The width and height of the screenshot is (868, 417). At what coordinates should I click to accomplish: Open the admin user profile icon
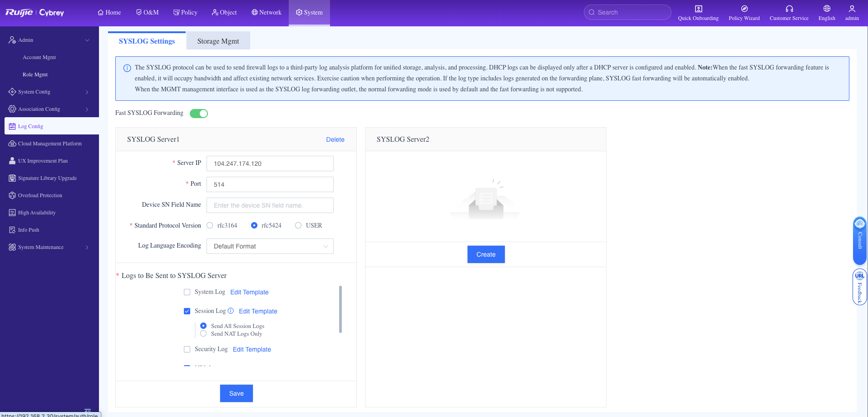pyautogui.click(x=852, y=9)
